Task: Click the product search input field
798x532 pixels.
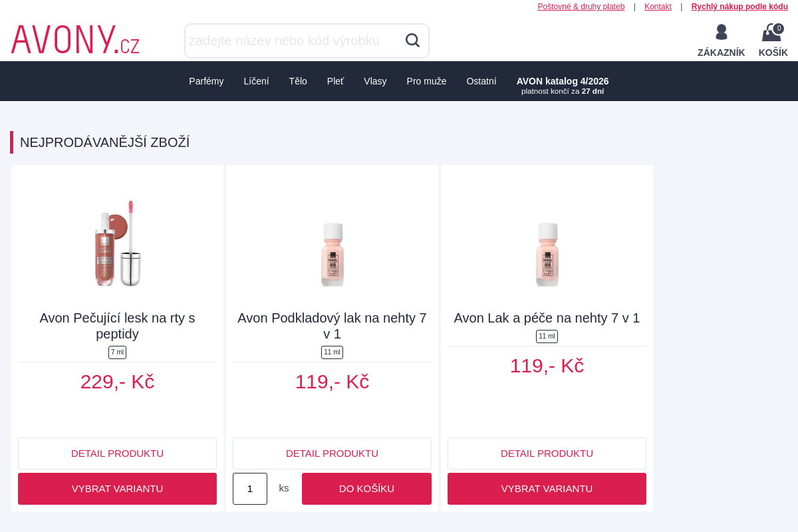Action: (x=293, y=41)
